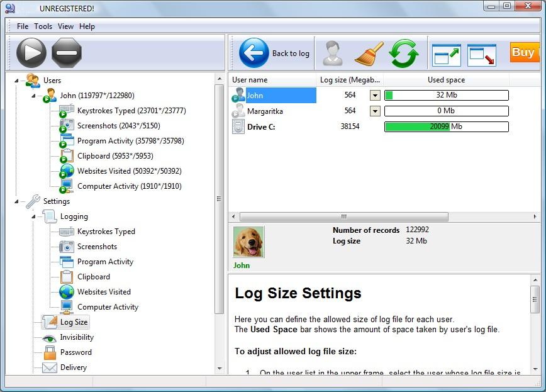Screen dimensions: 546x392
Task: Click the Drive C: disk icon
Action: pos(238,127)
